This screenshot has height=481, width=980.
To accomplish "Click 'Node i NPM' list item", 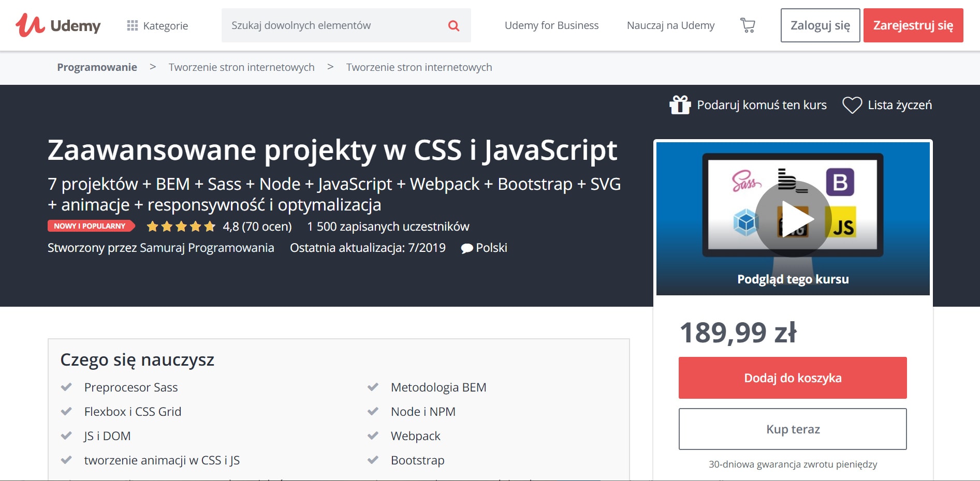I will 423,412.
